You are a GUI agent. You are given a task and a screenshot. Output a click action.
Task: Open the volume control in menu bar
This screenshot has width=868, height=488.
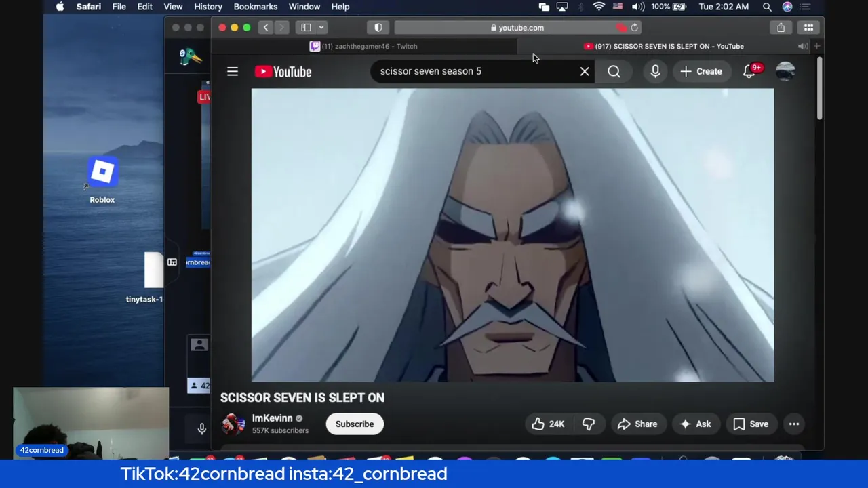click(x=638, y=7)
